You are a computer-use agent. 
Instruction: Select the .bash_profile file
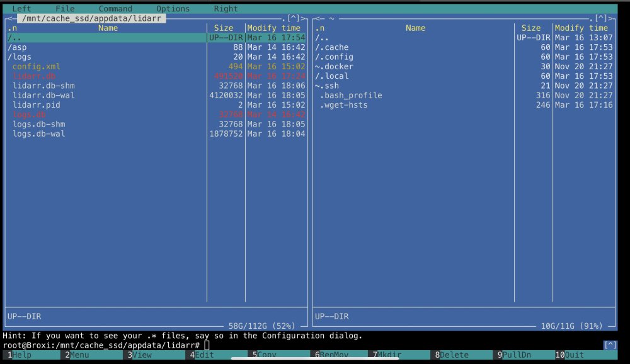point(464,96)
